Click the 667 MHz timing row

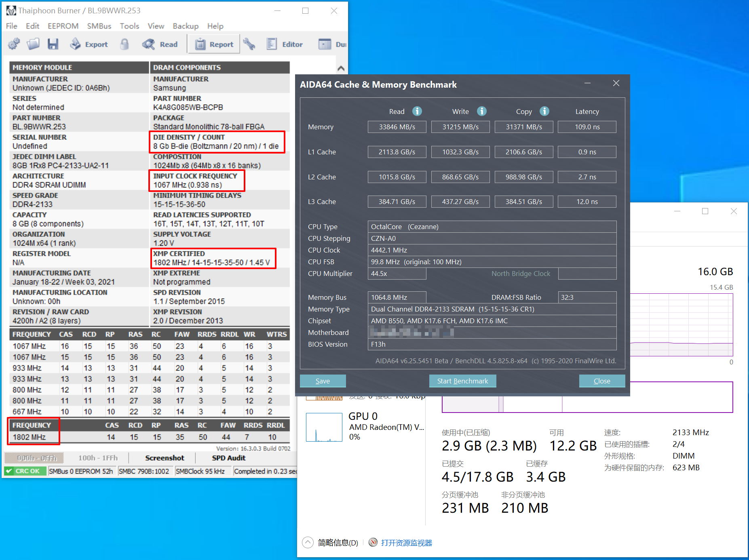pyautogui.click(x=149, y=412)
